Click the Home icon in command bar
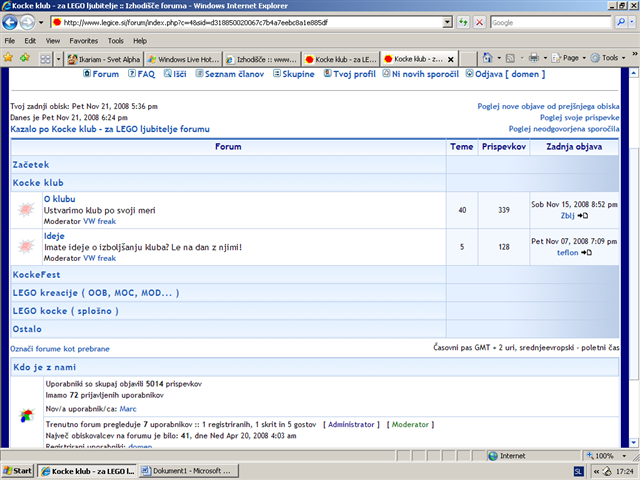Image resolution: width=640 pixels, height=480 pixels. tap(487, 58)
